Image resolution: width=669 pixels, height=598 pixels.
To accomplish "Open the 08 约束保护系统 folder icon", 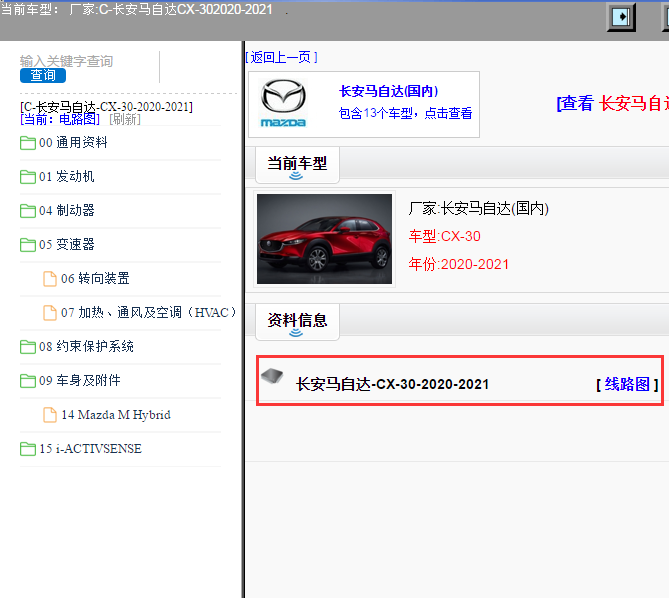I will [x=28, y=346].
